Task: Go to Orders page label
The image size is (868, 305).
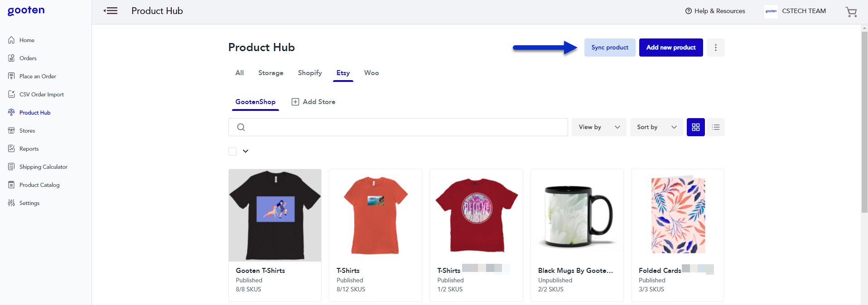Action: (x=28, y=58)
